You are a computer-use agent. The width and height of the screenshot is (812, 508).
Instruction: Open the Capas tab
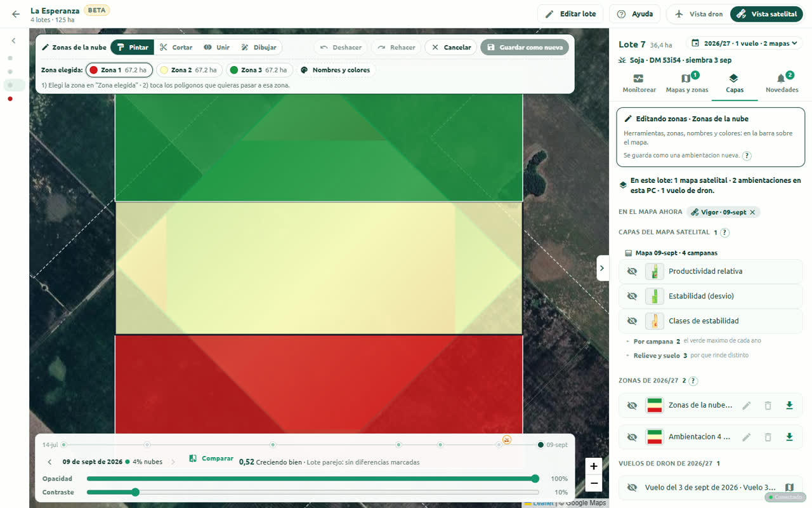(x=734, y=84)
